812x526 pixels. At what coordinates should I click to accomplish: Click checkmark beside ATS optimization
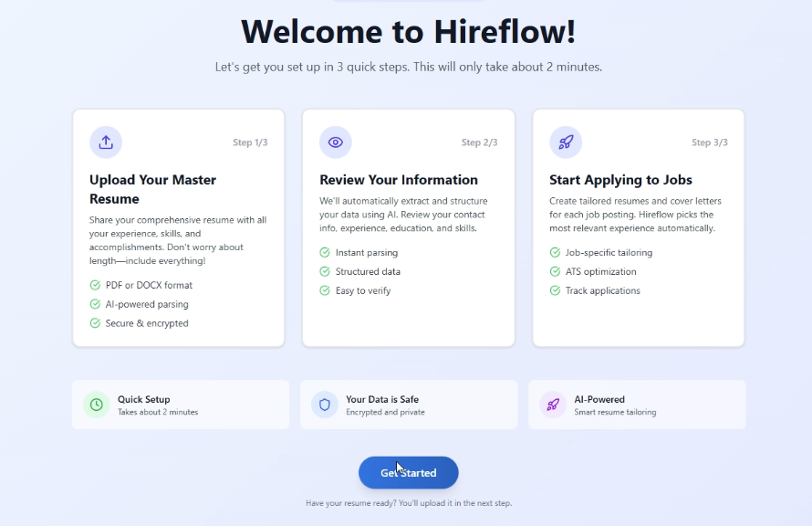tap(555, 271)
